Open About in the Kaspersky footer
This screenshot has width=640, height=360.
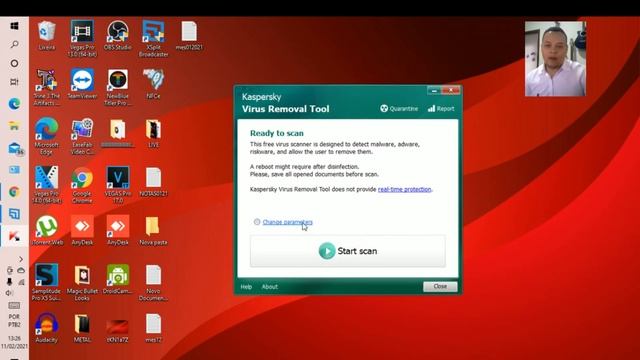pyautogui.click(x=269, y=287)
